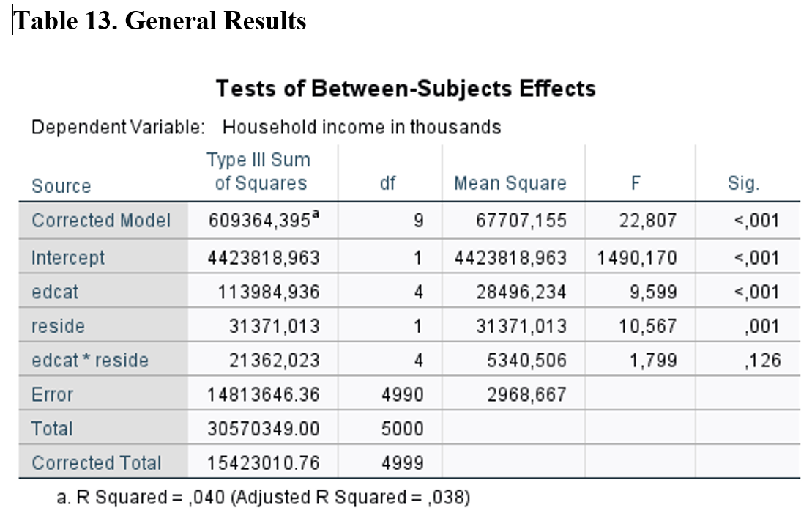
Task: Select the 'Sig.' column header
Action: pyautogui.click(x=742, y=183)
